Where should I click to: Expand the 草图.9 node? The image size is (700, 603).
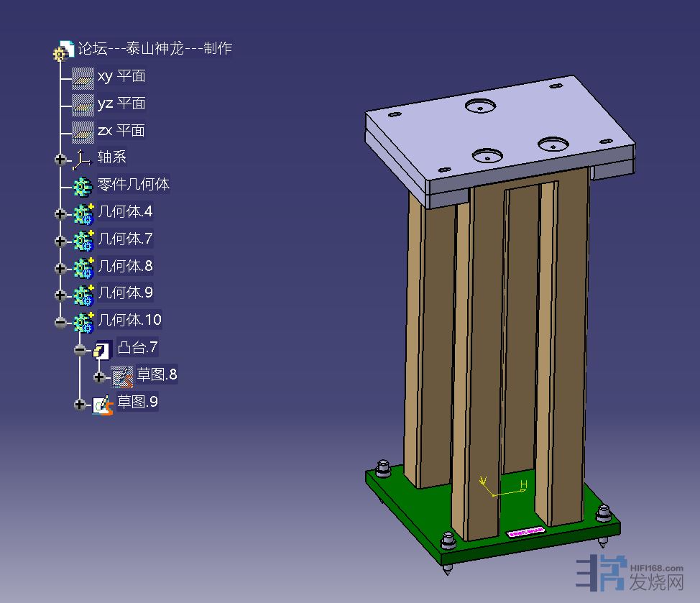point(80,405)
